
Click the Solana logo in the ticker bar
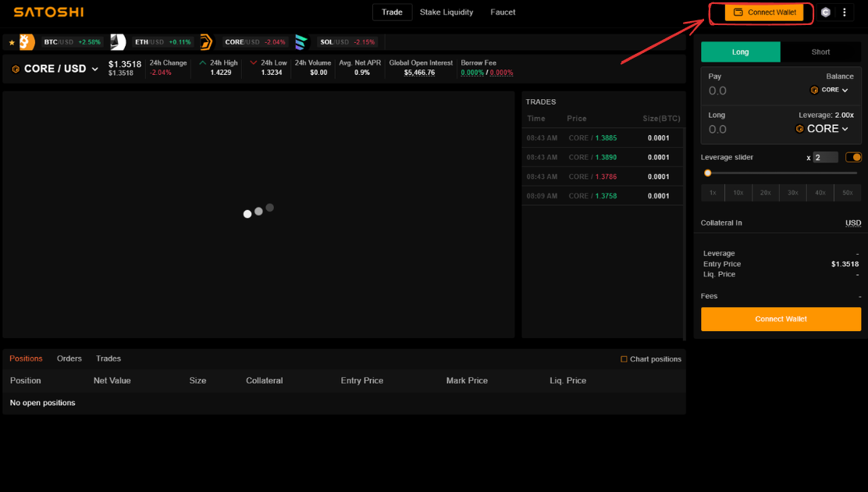click(x=301, y=42)
